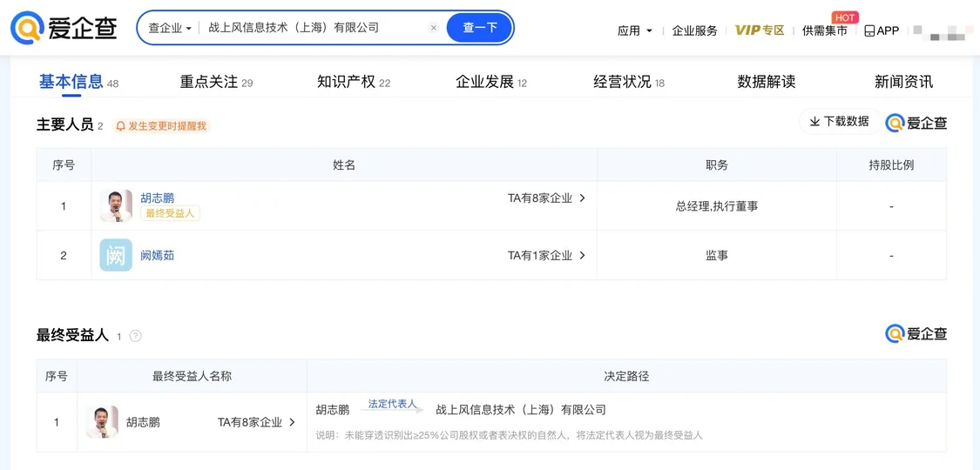The height and width of the screenshot is (470, 980).
Task: Click the help question icon beside 最终受益人
Action: click(x=136, y=336)
